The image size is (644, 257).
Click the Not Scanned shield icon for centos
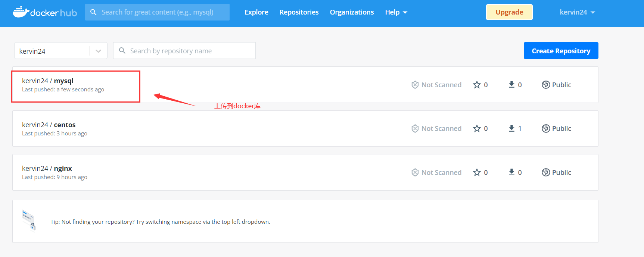(x=415, y=128)
